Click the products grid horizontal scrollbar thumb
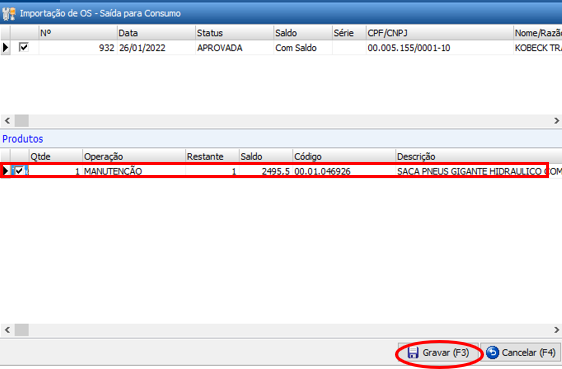 22,330
